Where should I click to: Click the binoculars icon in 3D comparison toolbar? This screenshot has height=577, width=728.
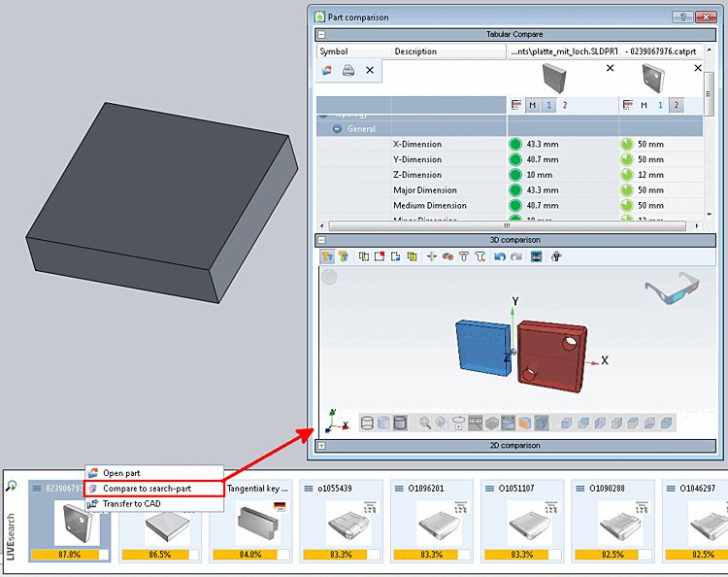pyautogui.click(x=447, y=256)
